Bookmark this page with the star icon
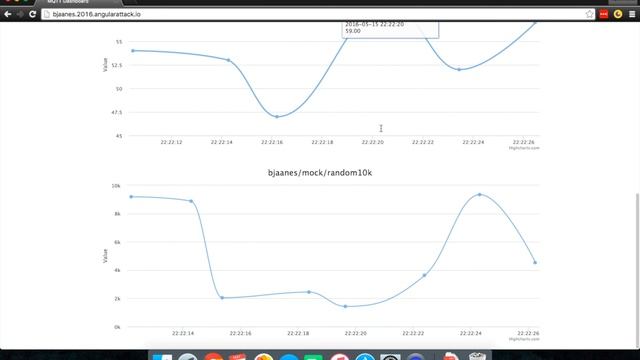This screenshot has width=640, height=360. click(x=589, y=14)
